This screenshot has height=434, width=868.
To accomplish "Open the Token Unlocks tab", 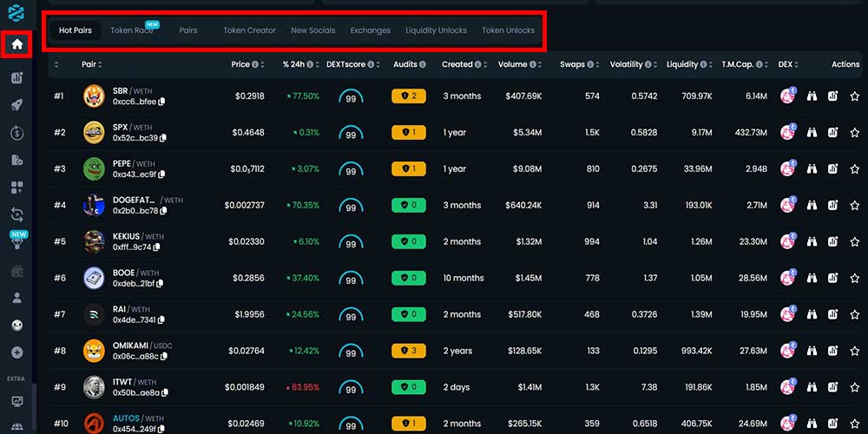I will (508, 30).
